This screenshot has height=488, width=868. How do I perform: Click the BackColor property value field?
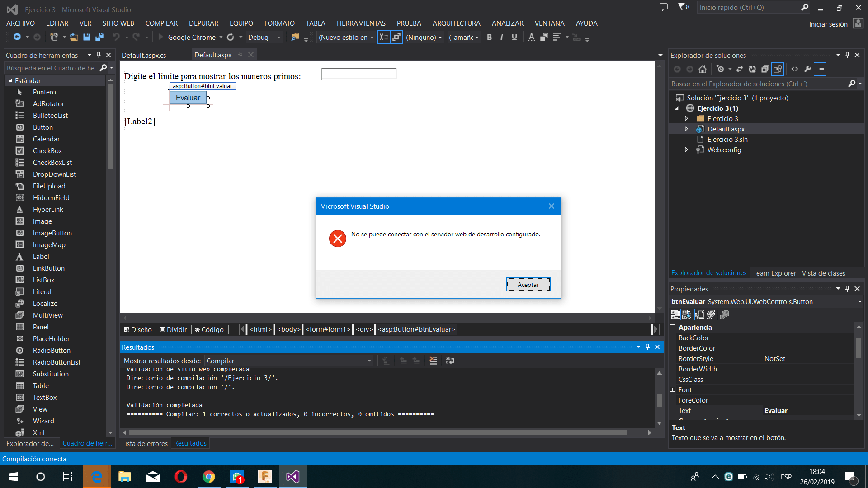(x=807, y=338)
